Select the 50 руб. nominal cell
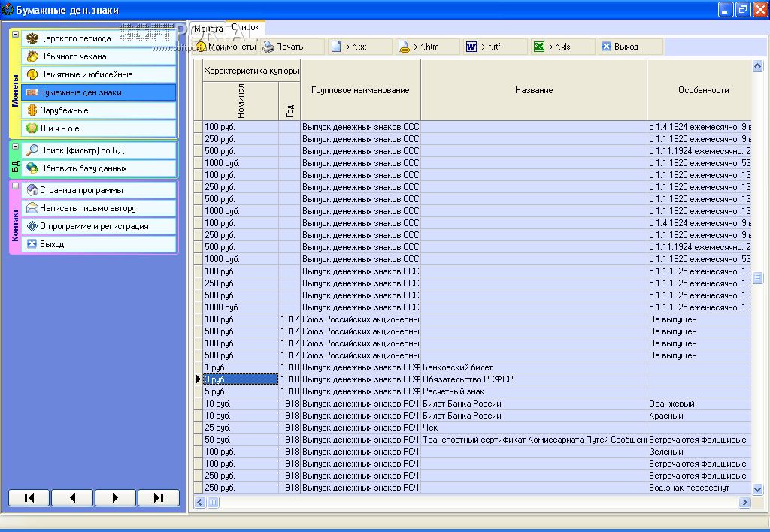The image size is (770, 532). pos(241,440)
